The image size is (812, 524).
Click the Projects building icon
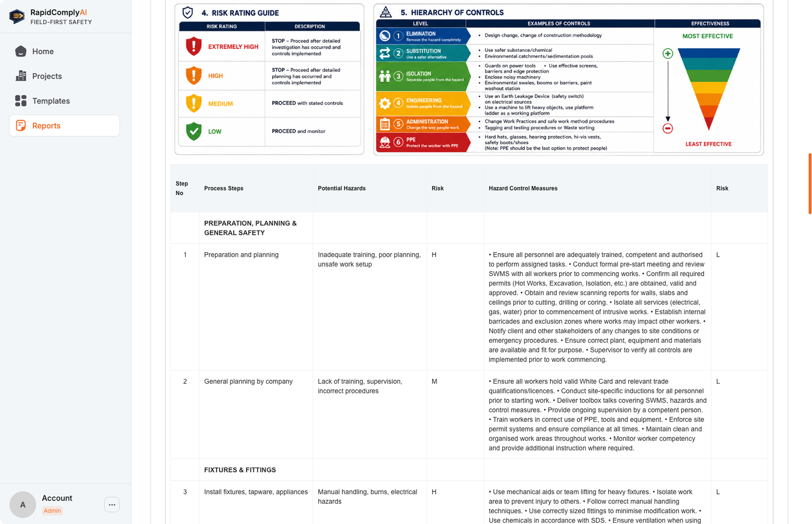[x=21, y=76]
